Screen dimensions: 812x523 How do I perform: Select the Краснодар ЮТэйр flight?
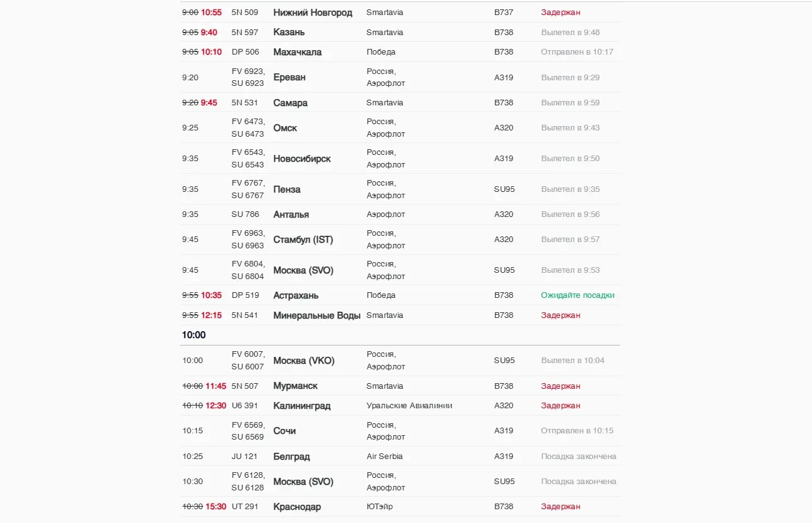[400, 507]
